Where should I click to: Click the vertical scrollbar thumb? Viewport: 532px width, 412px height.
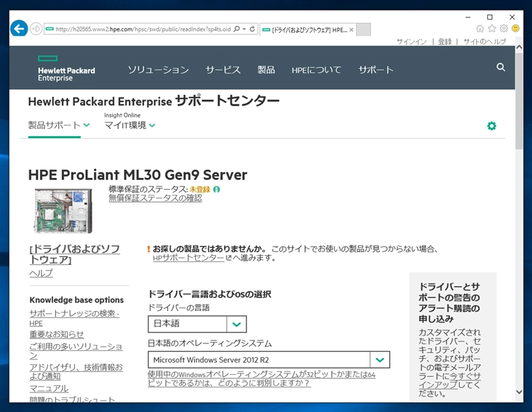click(x=519, y=100)
